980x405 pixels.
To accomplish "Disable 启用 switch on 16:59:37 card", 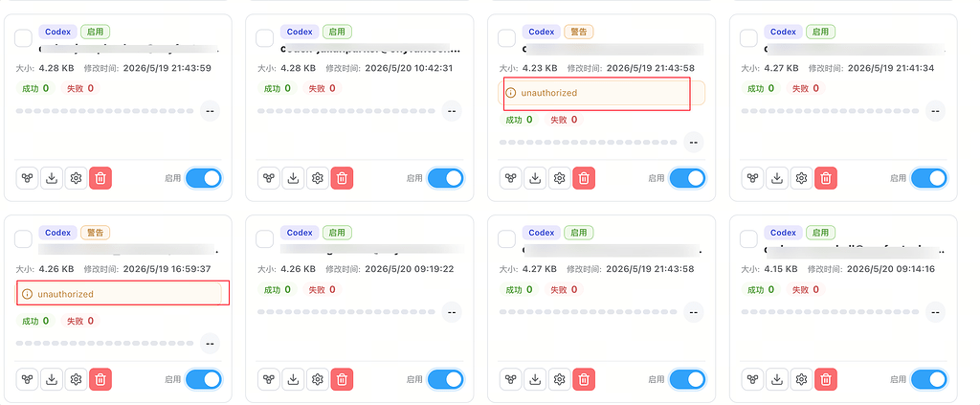I will click(x=204, y=379).
